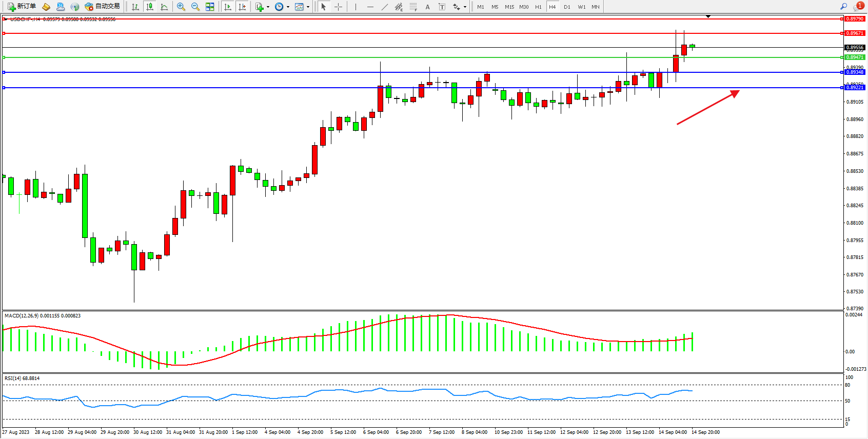The height and width of the screenshot is (439, 868).
Task: Click the 0.89671 red price level label
Action: [x=854, y=33]
